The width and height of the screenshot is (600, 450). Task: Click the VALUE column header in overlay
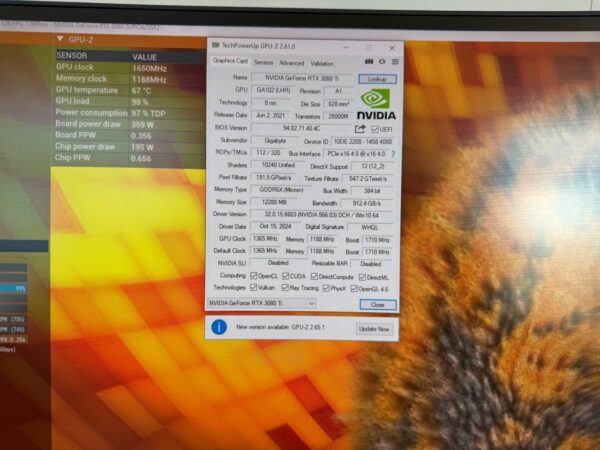tap(145, 57)
